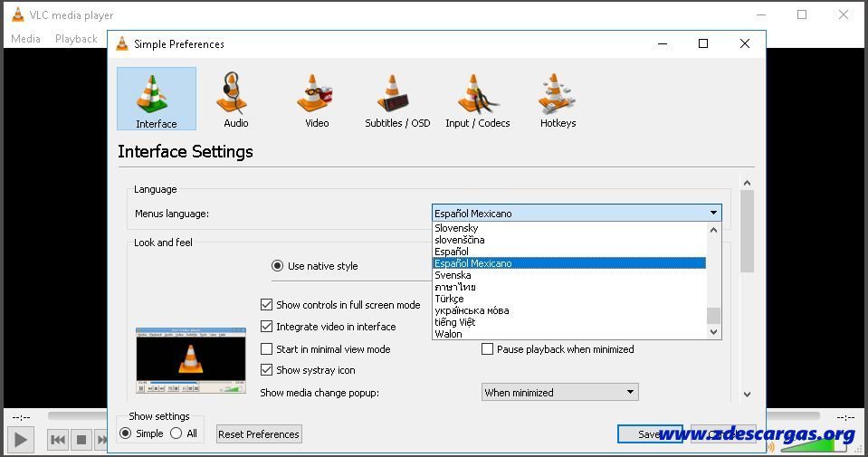Click the settings pane scrollbar up arrow

click(x=747, y=183)
